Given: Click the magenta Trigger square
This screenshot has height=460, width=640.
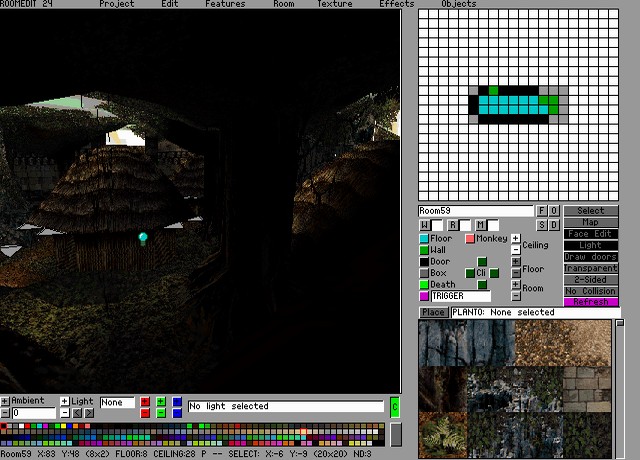Looking at the screenshot, I should coord(424,296).
